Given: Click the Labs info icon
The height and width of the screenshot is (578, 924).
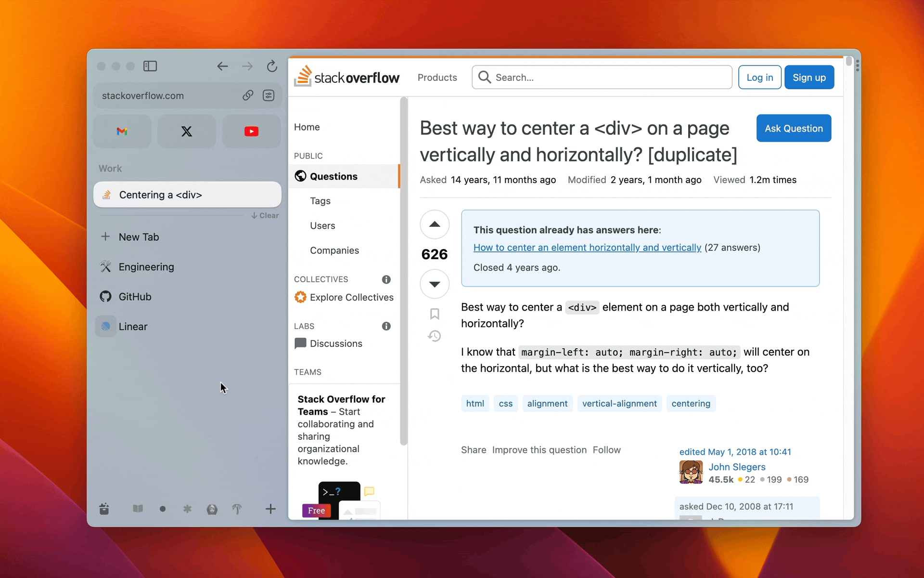Looking at the screenshot, I should pyautogui.click(x=386, y=326).
